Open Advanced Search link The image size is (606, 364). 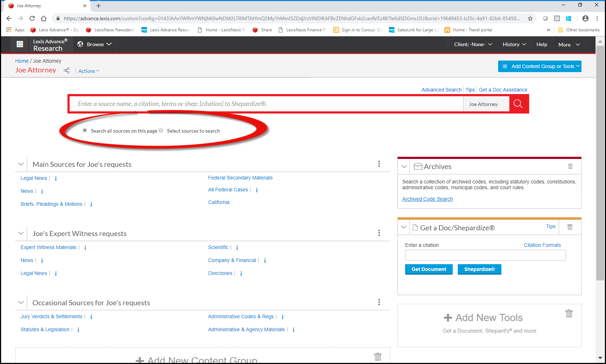pyautogui.click(x=442, y=90)
